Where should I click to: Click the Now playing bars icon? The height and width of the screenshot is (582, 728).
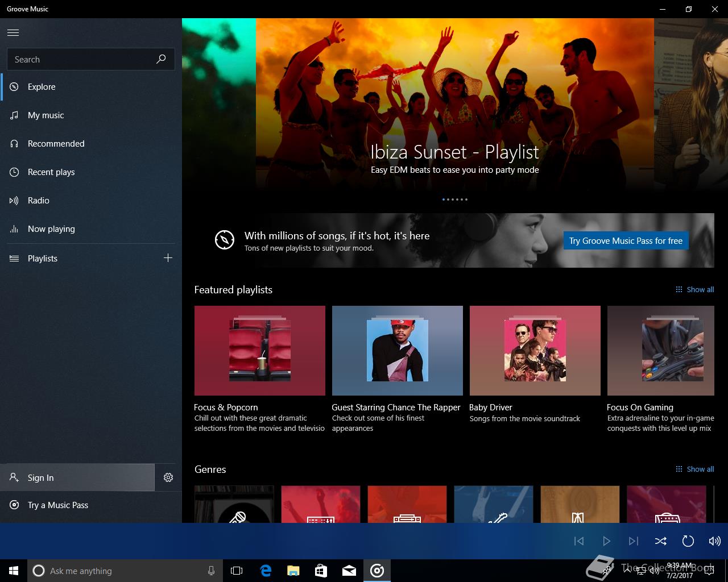click(14, 229)
